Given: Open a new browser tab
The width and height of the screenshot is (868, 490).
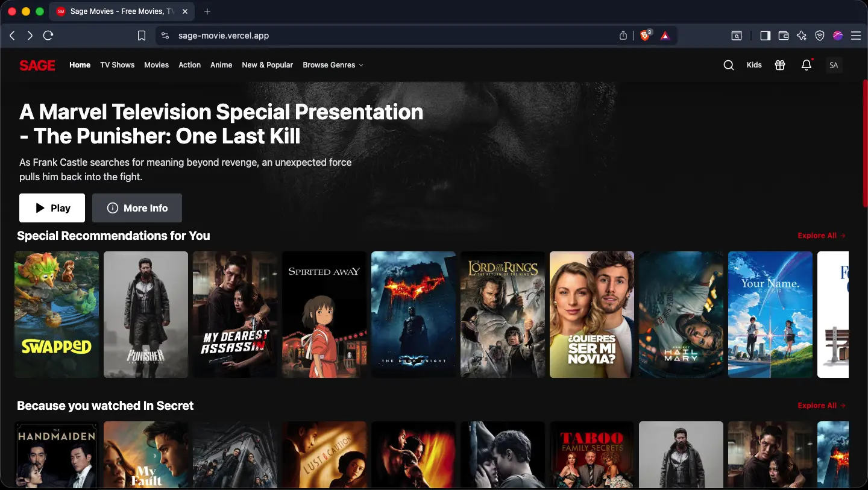Looking at the screenshot, I should [207, 11].
